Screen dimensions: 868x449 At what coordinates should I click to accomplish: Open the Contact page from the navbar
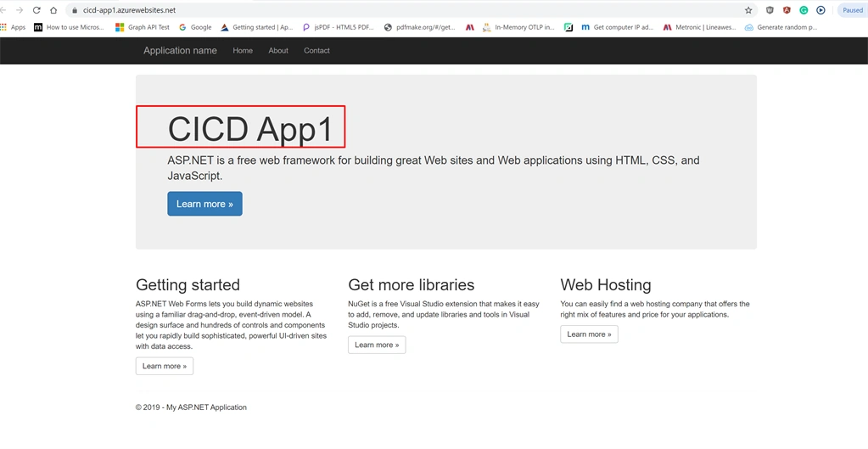pyautogui.click(x=316, y=50)
